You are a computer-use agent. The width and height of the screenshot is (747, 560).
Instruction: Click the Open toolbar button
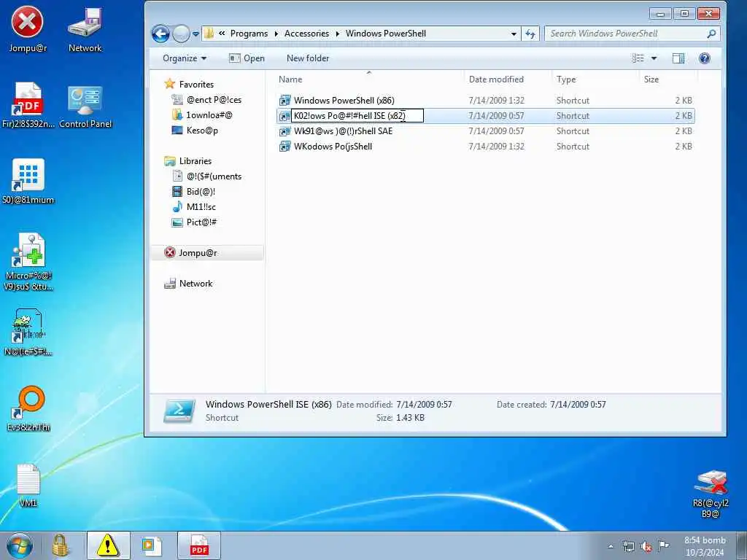[x=247, y=58]
